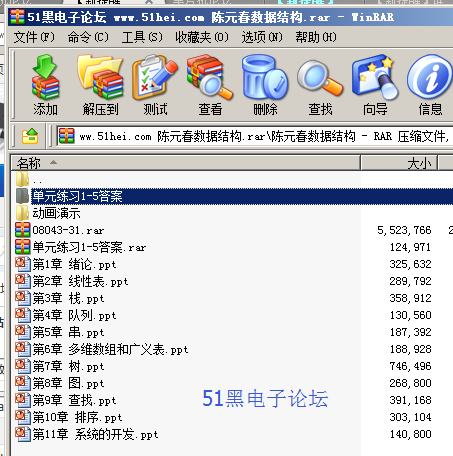Screen dimensions: 453x456
Task: Click the 删除 (Delete) trash icon
Action: click(265, 77)
